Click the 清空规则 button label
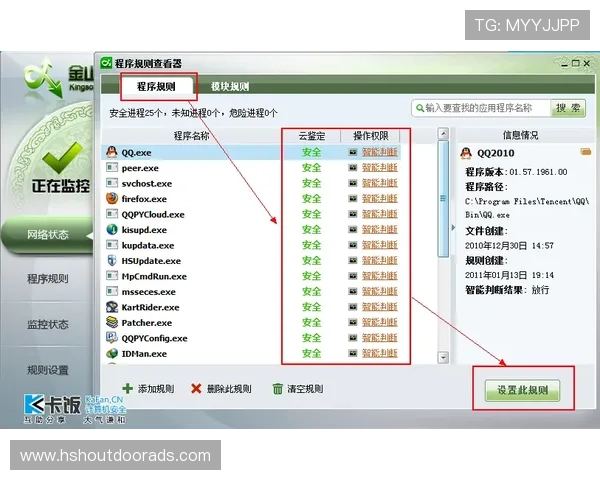The image size is (600, 480). [305, 389]
